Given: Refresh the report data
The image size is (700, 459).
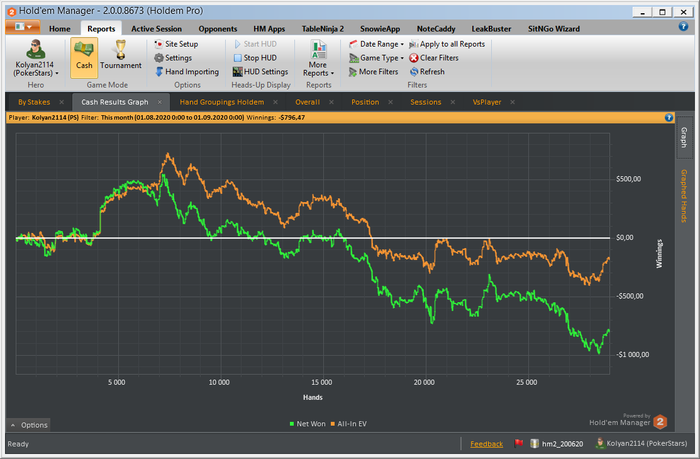Looking at the screenshot, I should coord(427,71).
